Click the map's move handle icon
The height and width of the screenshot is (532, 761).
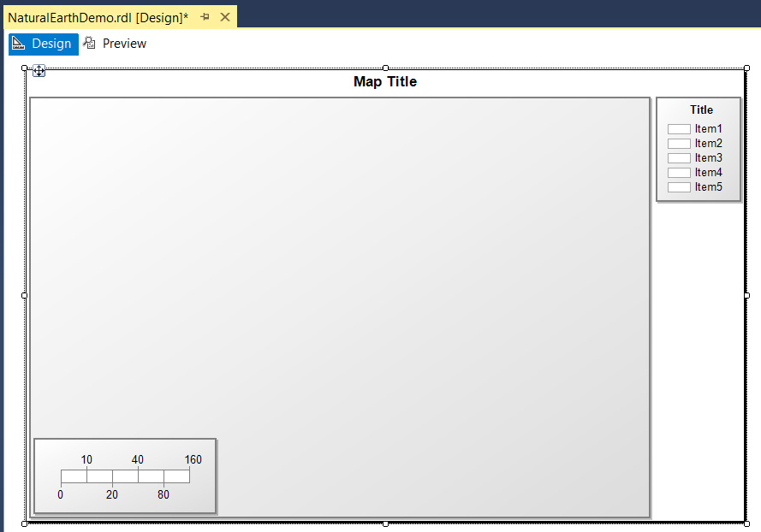point(39,71)
